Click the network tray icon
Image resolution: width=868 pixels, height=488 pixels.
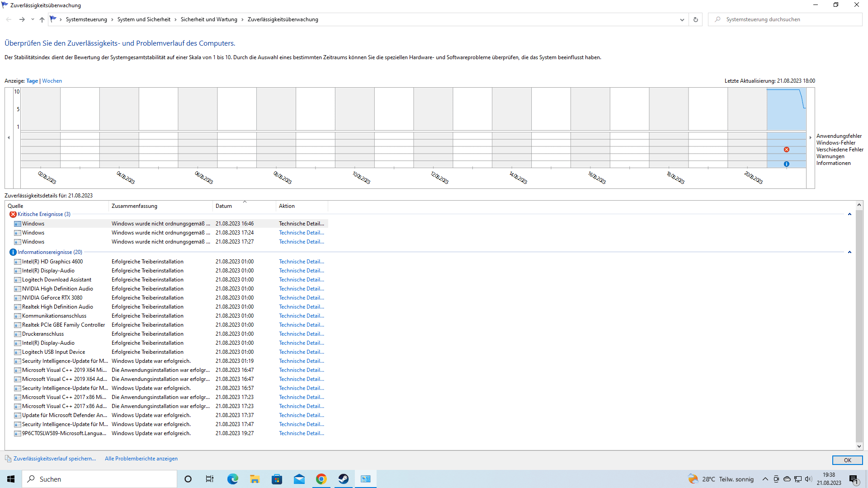(798, 479)
